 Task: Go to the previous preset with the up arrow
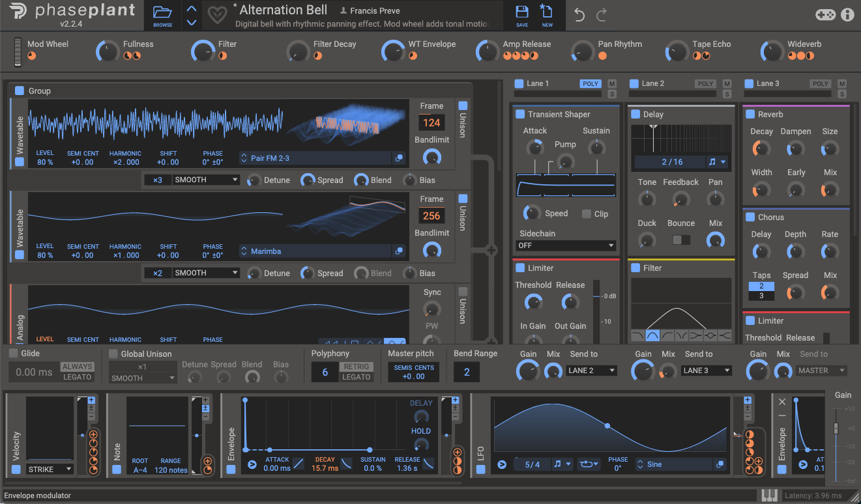click(x=191, y=8)
